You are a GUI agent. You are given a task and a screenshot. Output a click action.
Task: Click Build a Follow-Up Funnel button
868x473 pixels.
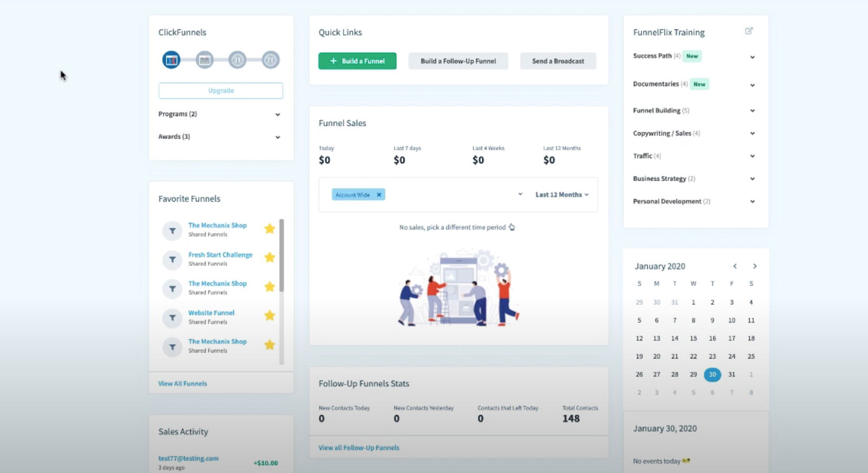pyautogui.click(x=458, y=61)
